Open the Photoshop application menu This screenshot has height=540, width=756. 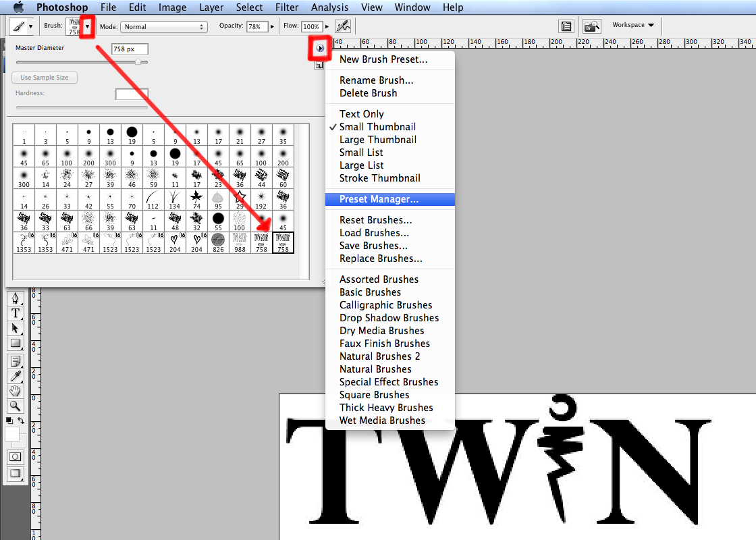62,7
